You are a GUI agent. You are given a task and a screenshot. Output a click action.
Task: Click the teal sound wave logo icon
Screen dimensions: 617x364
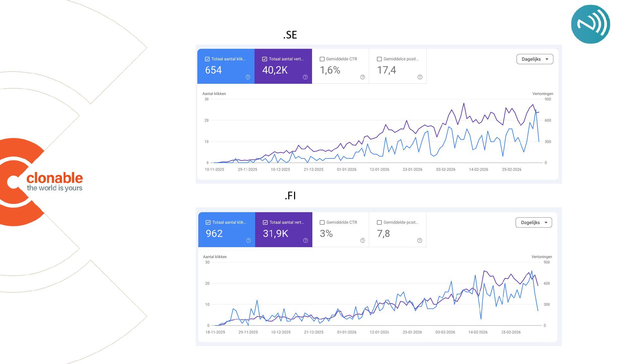590,24
